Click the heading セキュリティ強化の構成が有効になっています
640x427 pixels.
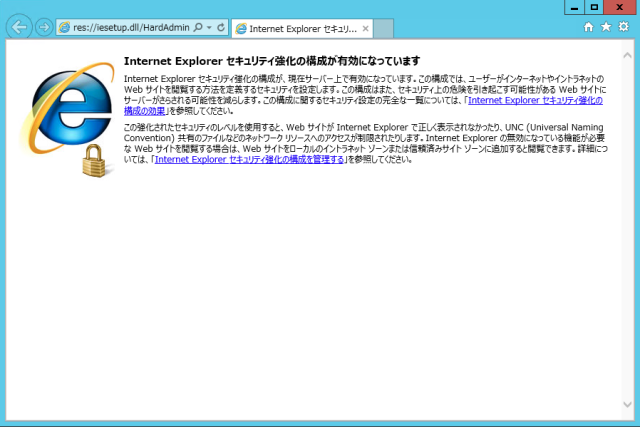pyautogui.click(x=323, y=61)
